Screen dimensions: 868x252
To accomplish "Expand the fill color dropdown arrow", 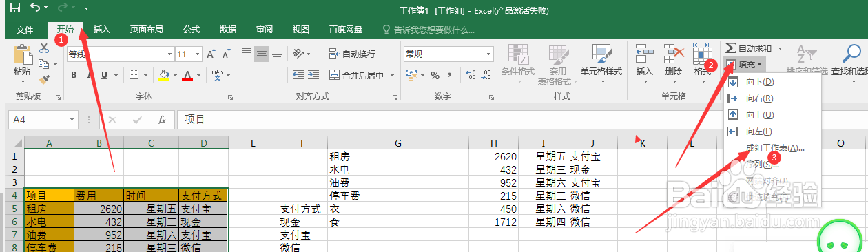I will click(x=175, y=75).
